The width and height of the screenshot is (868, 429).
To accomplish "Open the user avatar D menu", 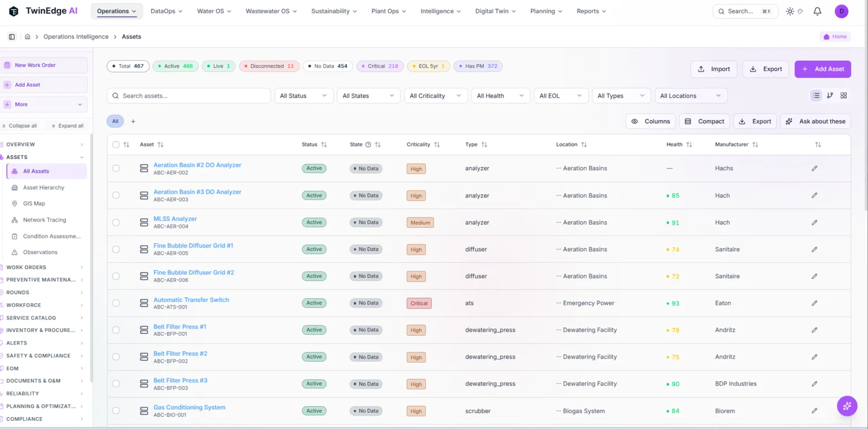I will [841, 11].
